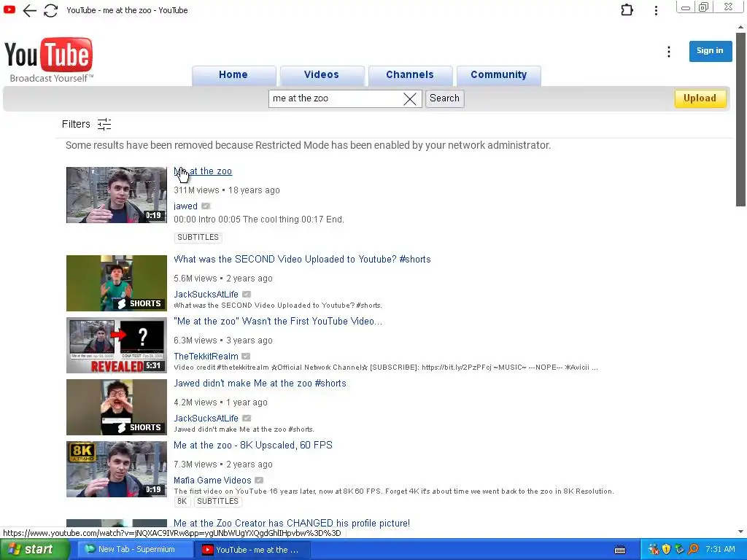This screenshot has height=560, width=747.
Task: Open the on-screen keyboard tray icon
Action: pos(620,550)
